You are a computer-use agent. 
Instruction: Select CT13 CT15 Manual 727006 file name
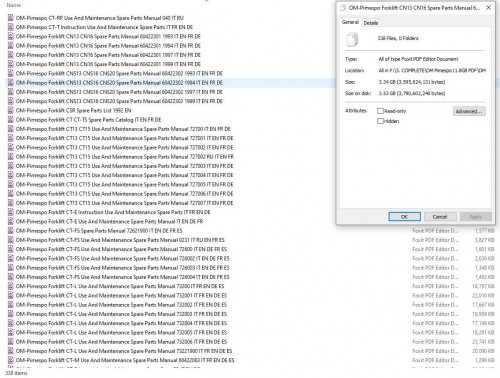point(124,194)
